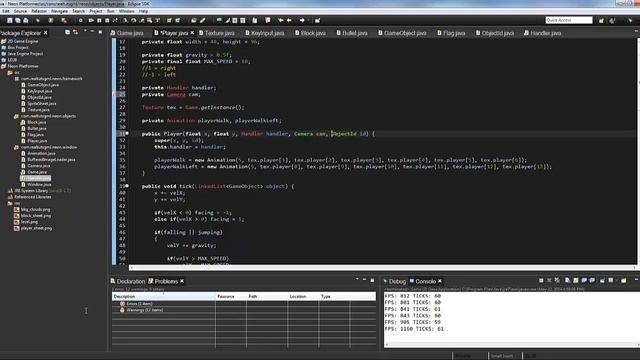
Task: Switch to the GameObject.java editor tab
Action: pos(402,33)
